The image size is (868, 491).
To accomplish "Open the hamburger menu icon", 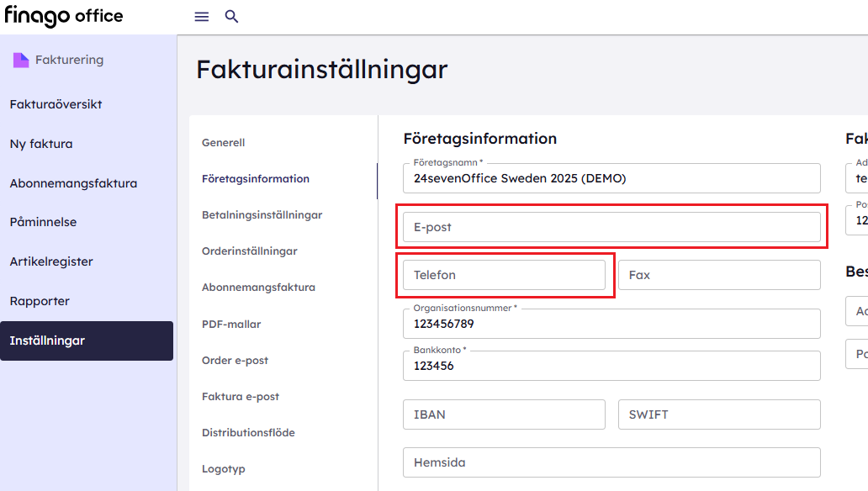I will click(x=202, y=17).
